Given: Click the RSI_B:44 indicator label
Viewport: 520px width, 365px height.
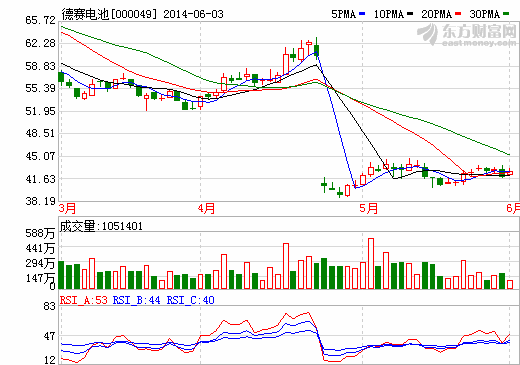Looking at the screenshot, I should pos(137,300).
